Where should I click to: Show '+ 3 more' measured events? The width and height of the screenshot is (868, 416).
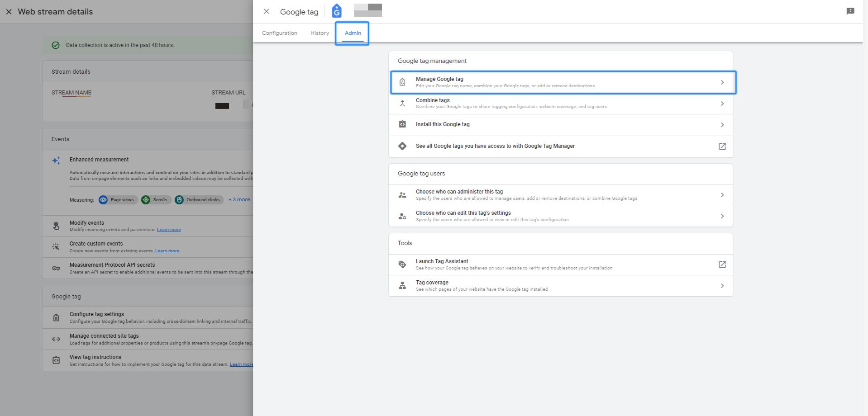[239, 199]
